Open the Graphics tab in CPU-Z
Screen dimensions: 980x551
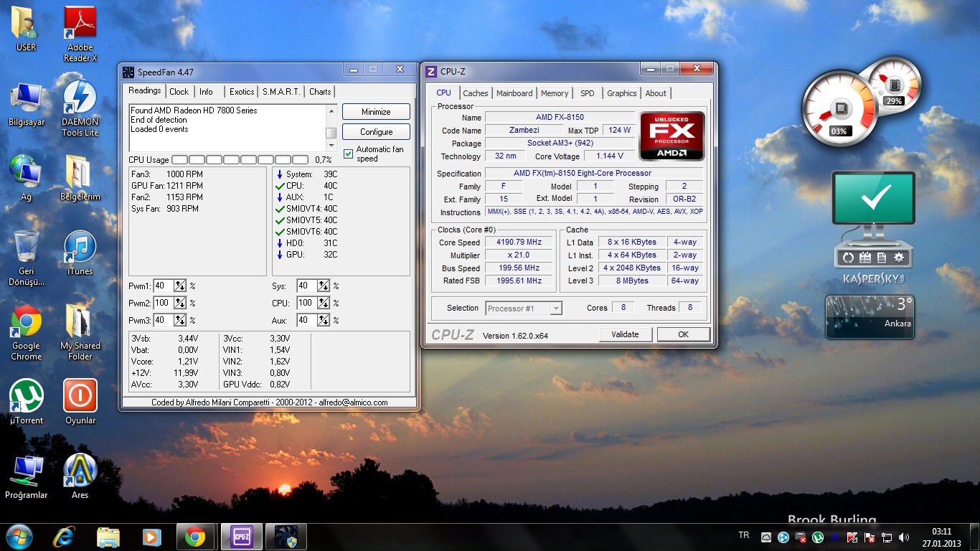(621, 93)
